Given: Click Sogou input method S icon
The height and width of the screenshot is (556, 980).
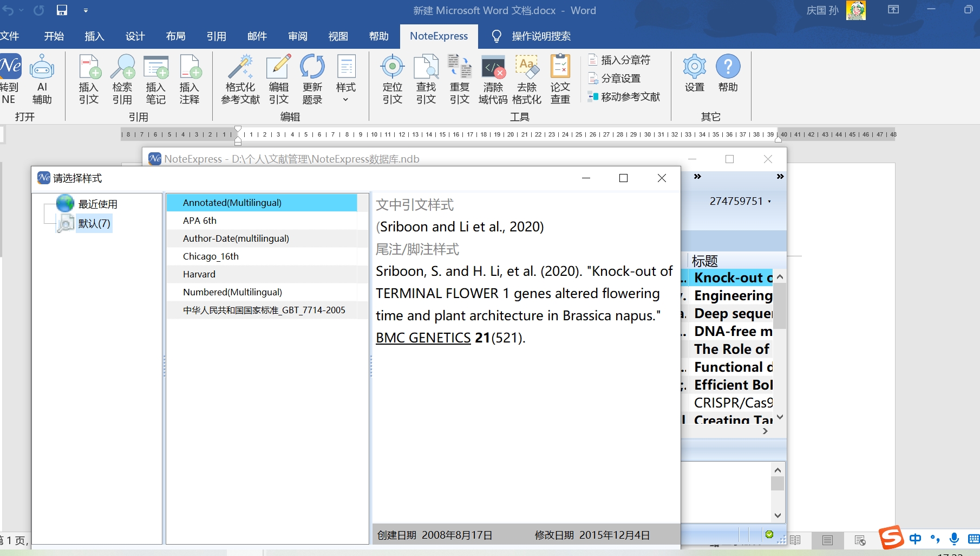Looking at the screenshot, I should tap(891, 538).
